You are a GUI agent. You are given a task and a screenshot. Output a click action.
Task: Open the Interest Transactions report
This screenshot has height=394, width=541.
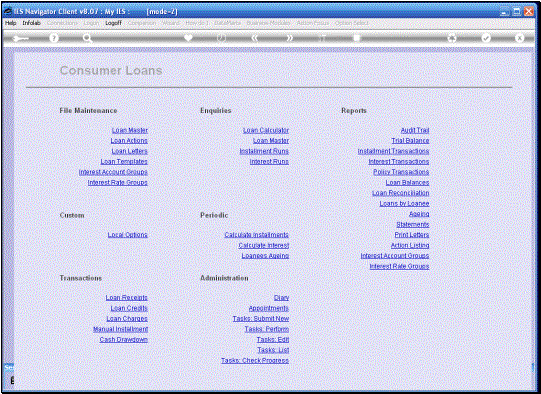pyautogui.click(x=399, y=161)
